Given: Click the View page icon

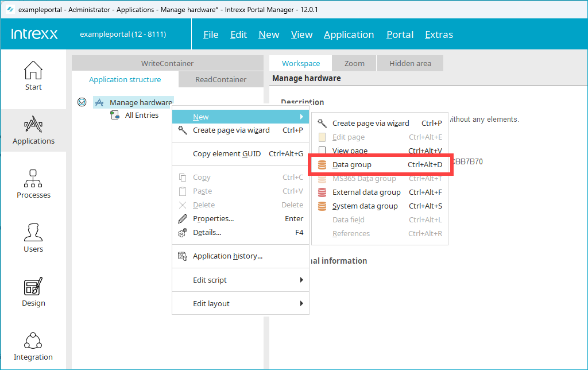Looking at the screenshot, I should (322, 151).
